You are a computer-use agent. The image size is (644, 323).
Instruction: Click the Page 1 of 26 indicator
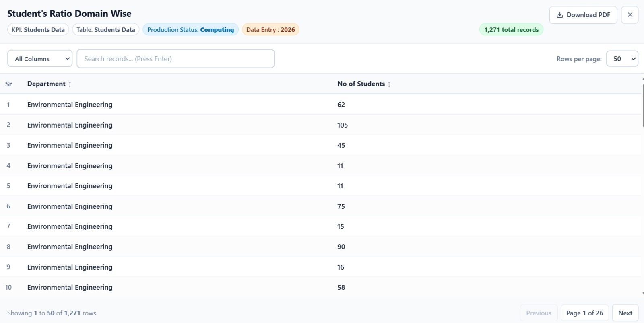(585, 313)
